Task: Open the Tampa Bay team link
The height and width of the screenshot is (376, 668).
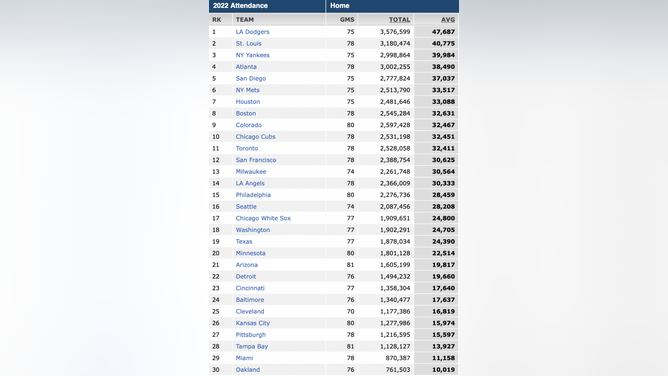Action: [x=252, y=347]
